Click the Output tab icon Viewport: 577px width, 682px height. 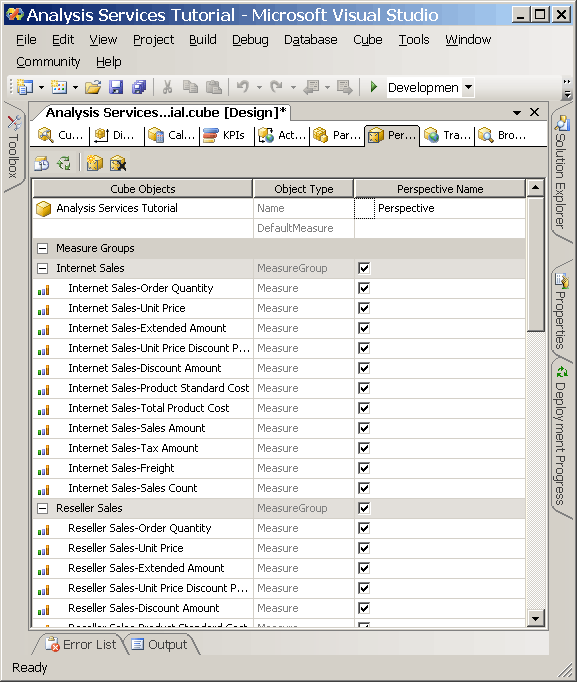(x=138, y=644)
